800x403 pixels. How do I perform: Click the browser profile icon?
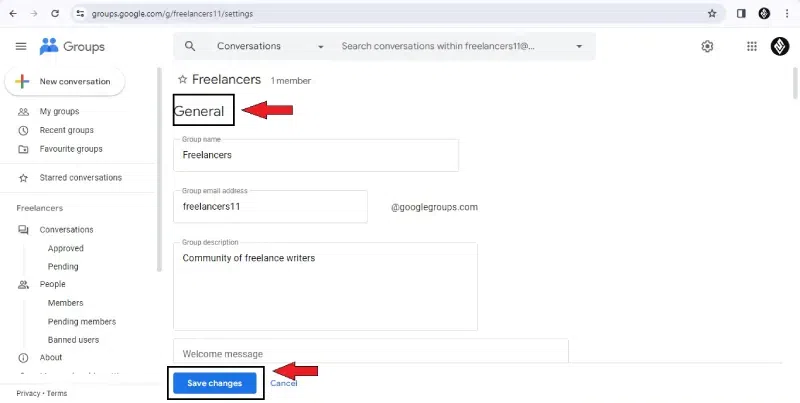pyautogui.click(x=764, y=14)
